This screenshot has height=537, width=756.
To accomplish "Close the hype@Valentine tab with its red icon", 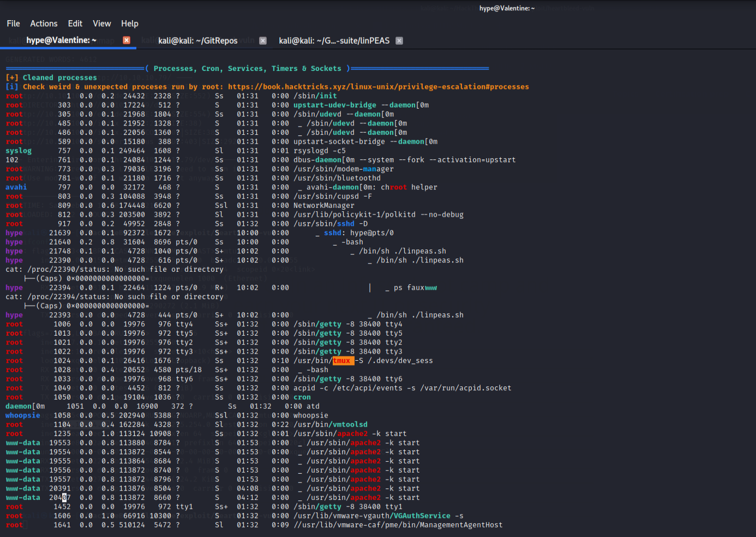I will point(126,40).
